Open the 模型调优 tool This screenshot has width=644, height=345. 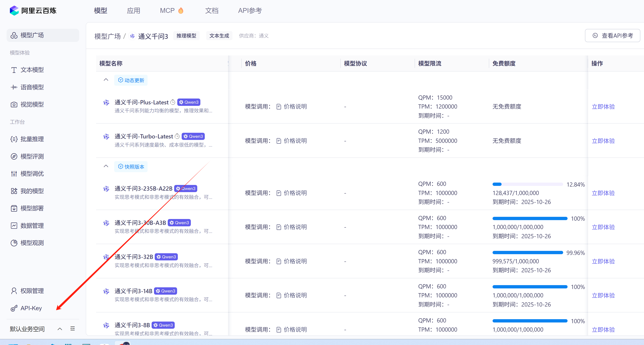click(x=32, y=174)
